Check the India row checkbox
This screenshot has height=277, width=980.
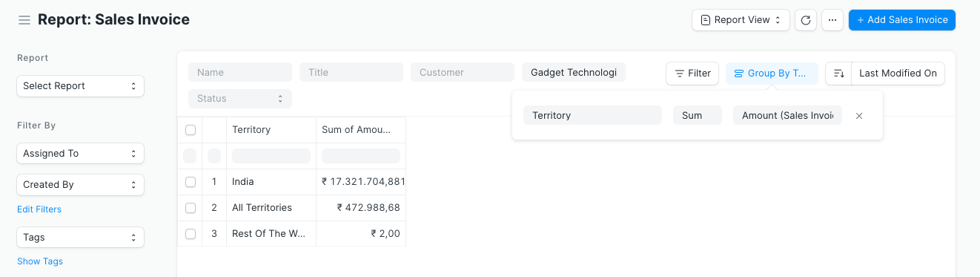click(x=191, y=182)
